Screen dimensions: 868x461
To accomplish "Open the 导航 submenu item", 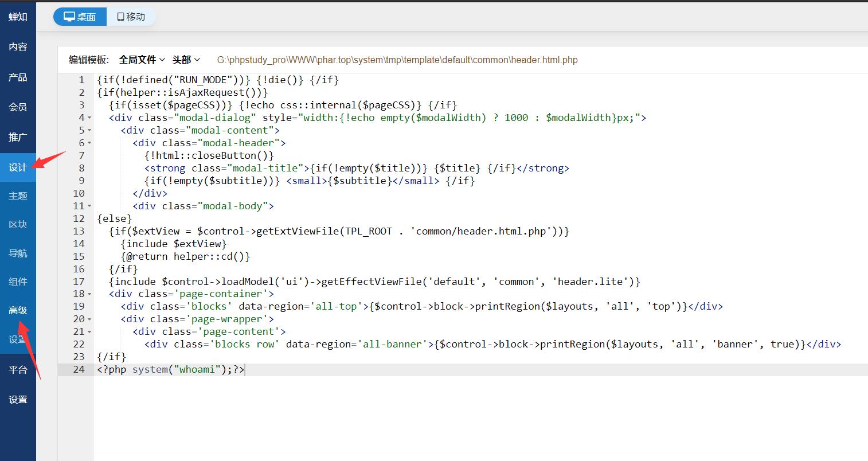I will (x=18, y=253).
